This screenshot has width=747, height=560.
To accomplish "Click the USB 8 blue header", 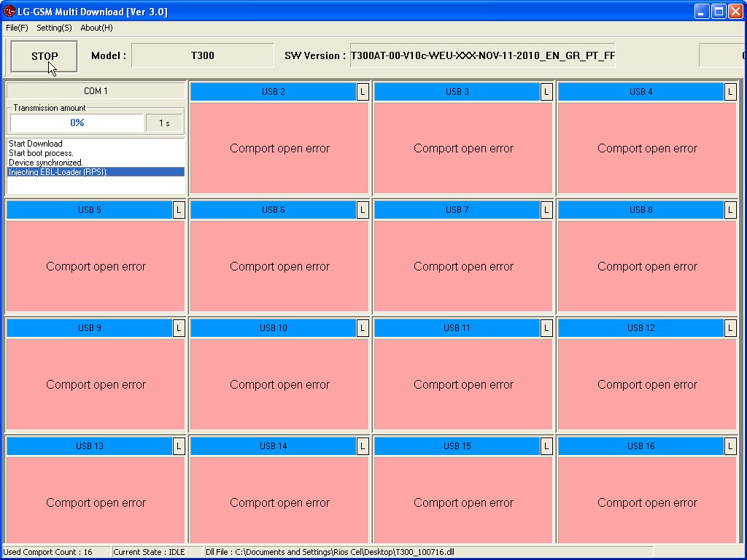I will [x=640, y=210].
